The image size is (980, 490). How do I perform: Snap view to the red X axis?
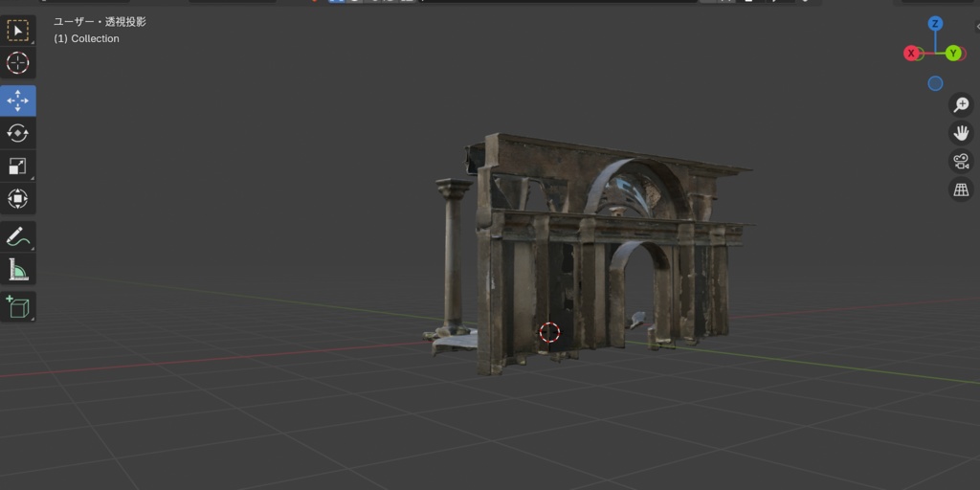click(911, 54)
